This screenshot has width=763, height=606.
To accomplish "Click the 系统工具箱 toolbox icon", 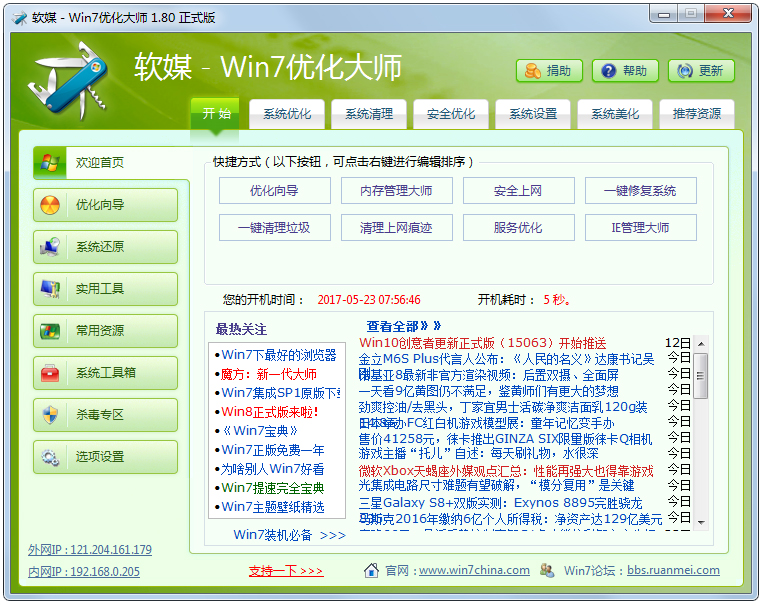I will click(48, 373).
